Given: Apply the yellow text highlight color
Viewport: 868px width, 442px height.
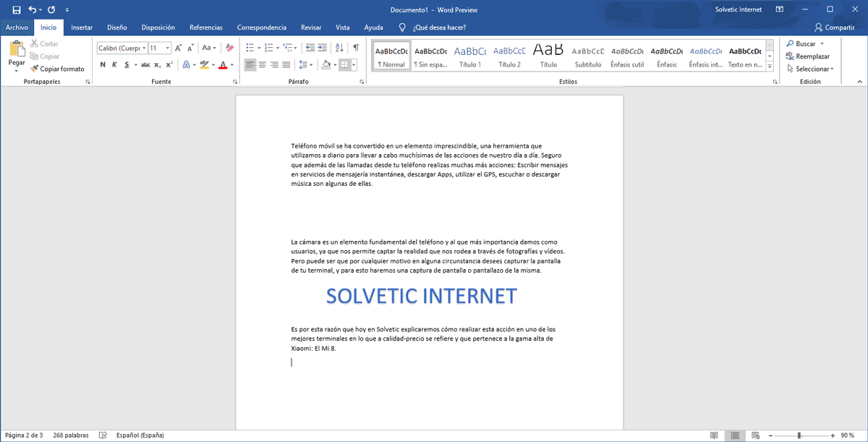Looking at the screenshot, I should pos(203,64).
